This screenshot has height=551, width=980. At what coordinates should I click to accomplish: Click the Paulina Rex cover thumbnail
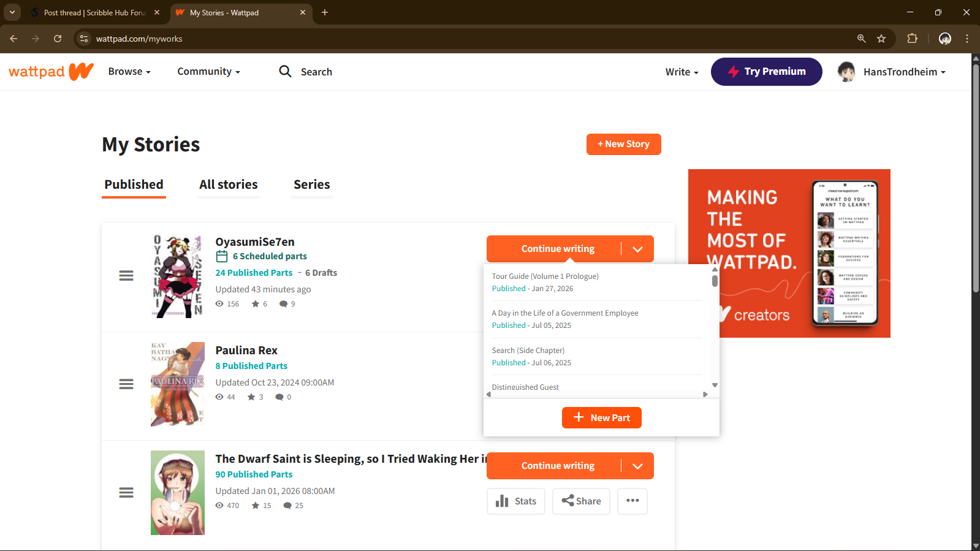click(178, 384)
